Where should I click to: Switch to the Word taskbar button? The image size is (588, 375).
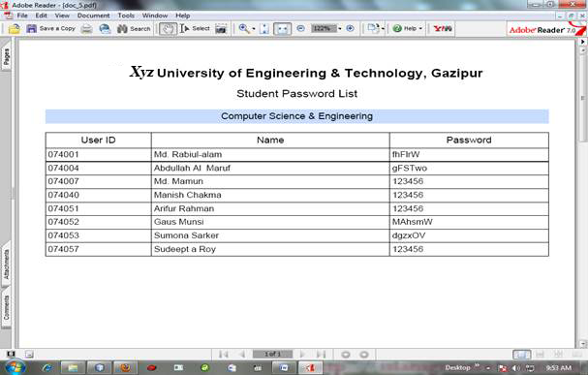point(284,368)
